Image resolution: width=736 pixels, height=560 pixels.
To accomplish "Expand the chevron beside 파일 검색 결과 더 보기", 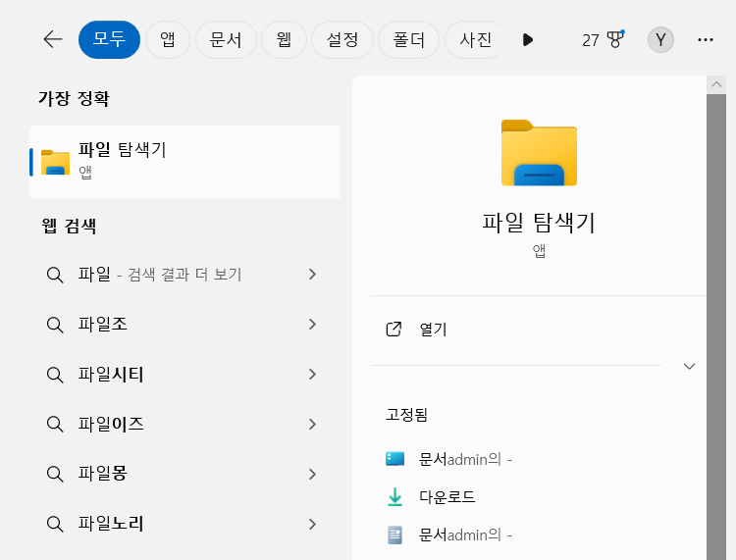I will pyautogui.click(x=312, y=275).
